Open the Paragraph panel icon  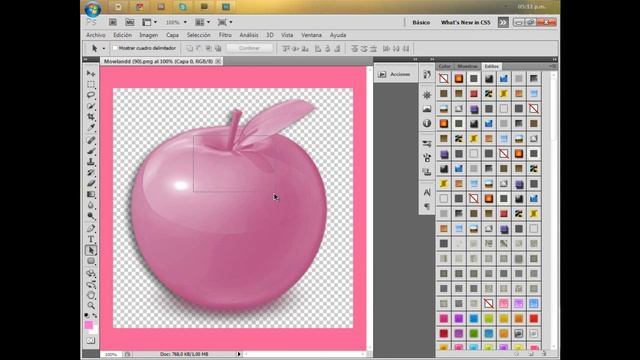(427, 207)
